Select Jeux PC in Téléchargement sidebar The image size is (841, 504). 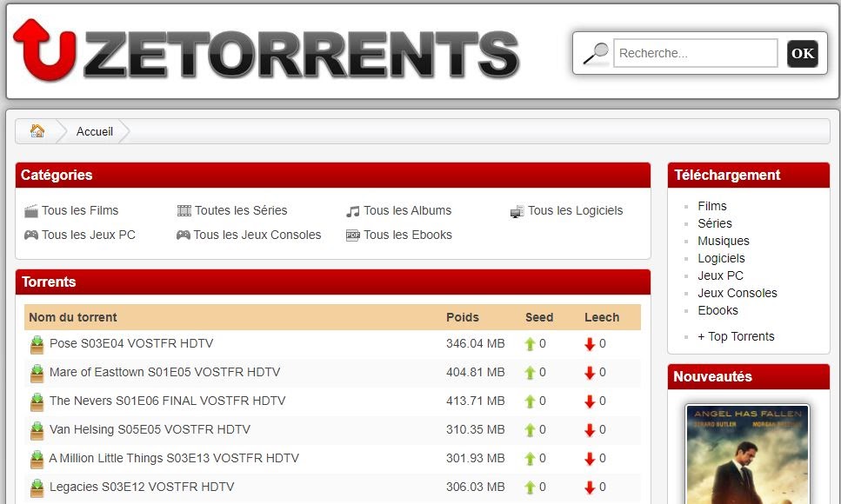click(720, 275)
